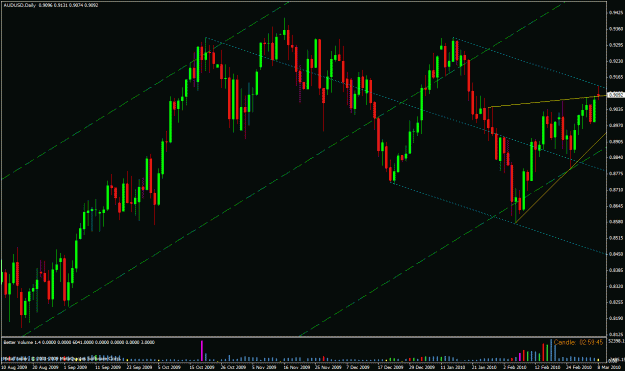Click the 26 Oct 2009 date label
Viewport: 625px width, 371px height.
coord(233,367)
